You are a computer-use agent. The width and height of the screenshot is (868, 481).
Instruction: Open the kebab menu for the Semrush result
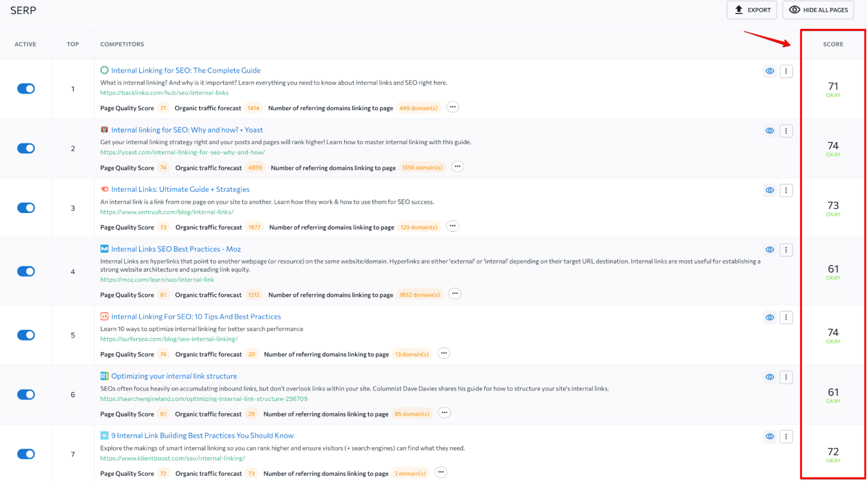click(x=786, y=190)
